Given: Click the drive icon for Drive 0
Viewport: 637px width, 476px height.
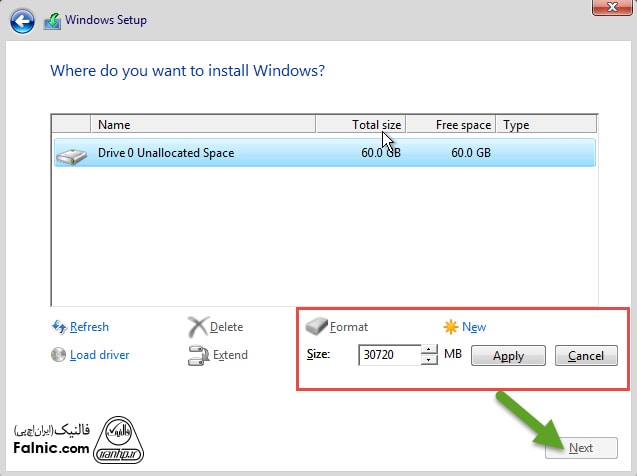Looking at the screenshot, I should [70, 154].
